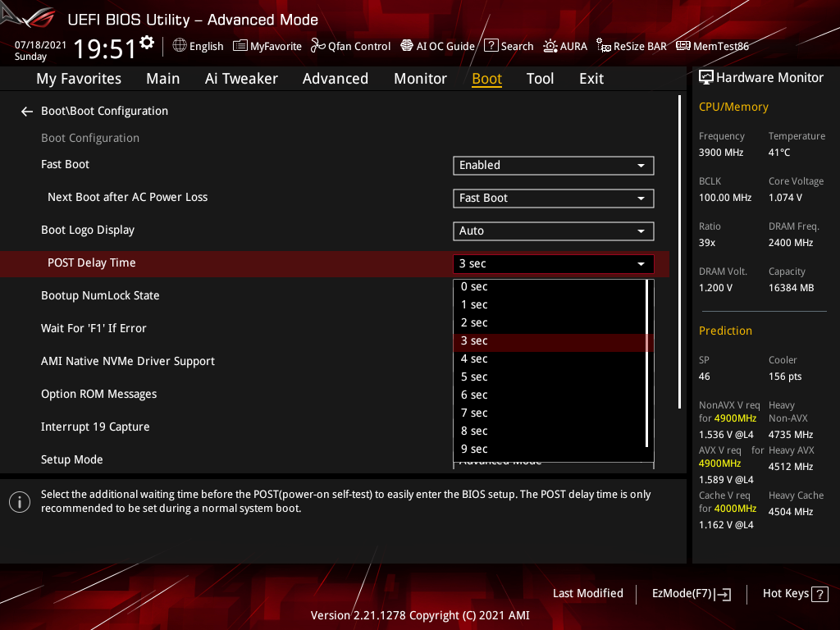Click the Last Modified button
This screenshot has height=630, width=840.
pyautogui.click(x=587, y=593)
